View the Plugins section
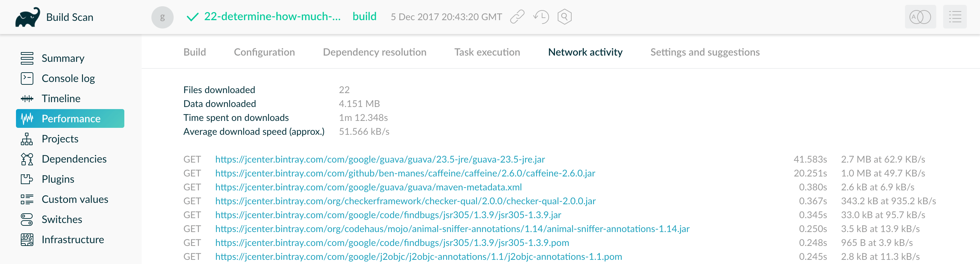The image size is (980, 264). point(58,179)
